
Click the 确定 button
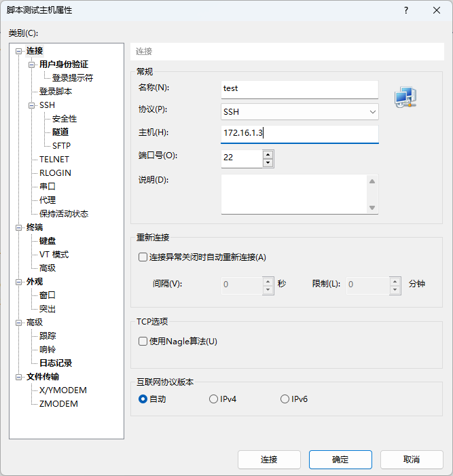pos(340,460)
